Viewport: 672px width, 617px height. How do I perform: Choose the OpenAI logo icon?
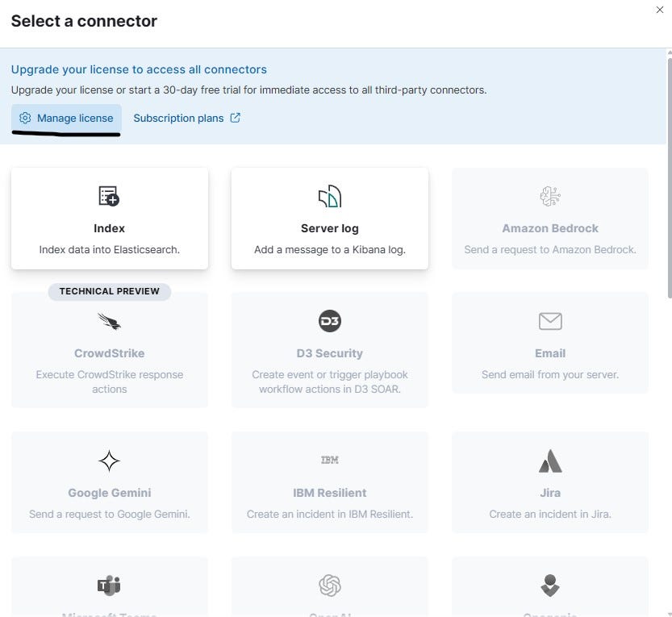[x=330, y=586]
